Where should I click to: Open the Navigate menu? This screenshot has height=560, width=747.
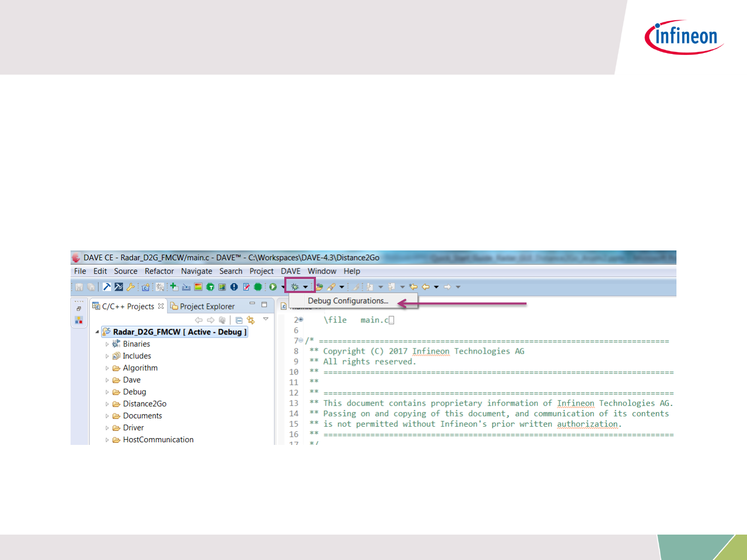pyautogui.click(x=197, y=271)
